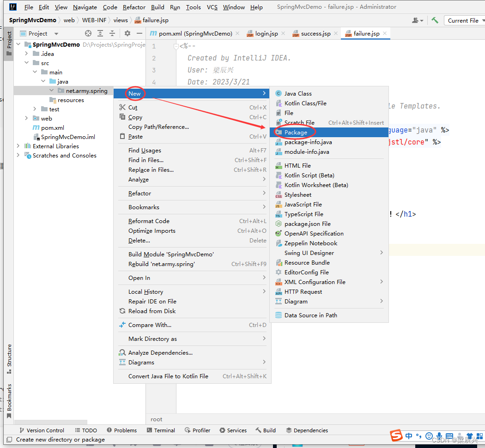Image resolution: width=485 pixels, height=448 pixels.
Task: Click the HTML File icon in submenu
Action: click(x=279, y=166)
